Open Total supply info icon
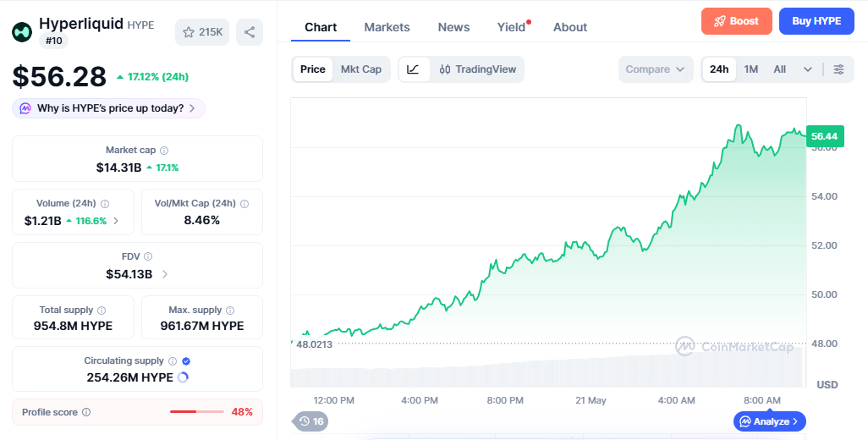Viewport: 868px width, 440px height. (x=102, y=311)
